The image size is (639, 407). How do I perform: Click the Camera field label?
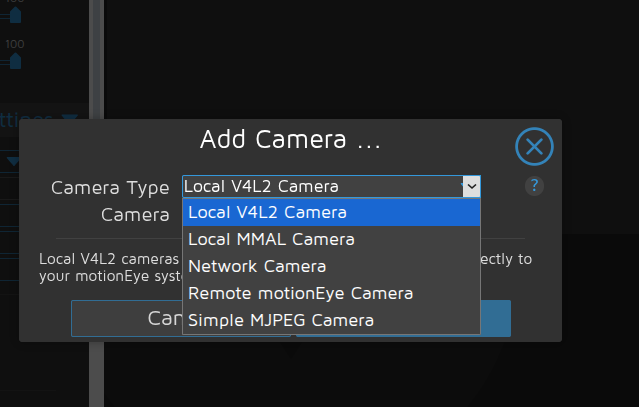coord(135,214)
